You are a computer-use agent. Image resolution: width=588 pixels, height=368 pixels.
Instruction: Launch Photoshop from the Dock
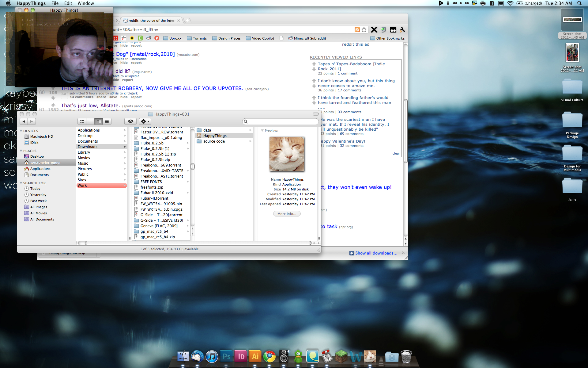click(x=227, y=356)
